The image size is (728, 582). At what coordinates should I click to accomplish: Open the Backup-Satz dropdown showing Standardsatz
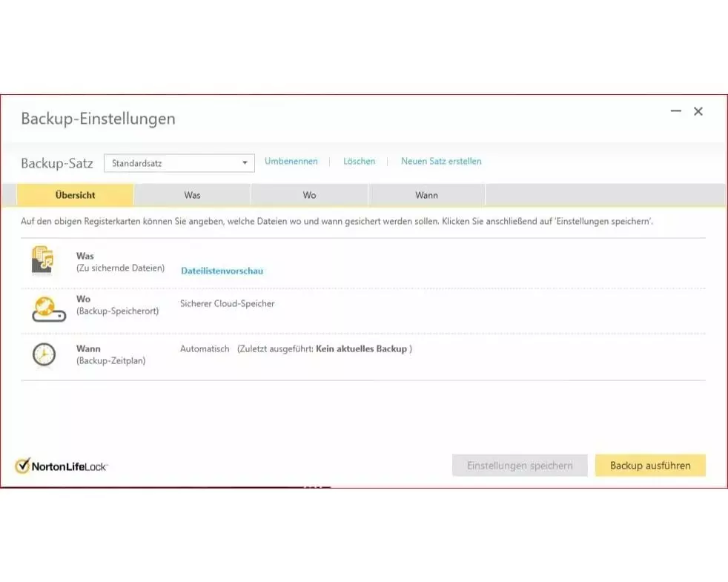[x=179, y=163]
